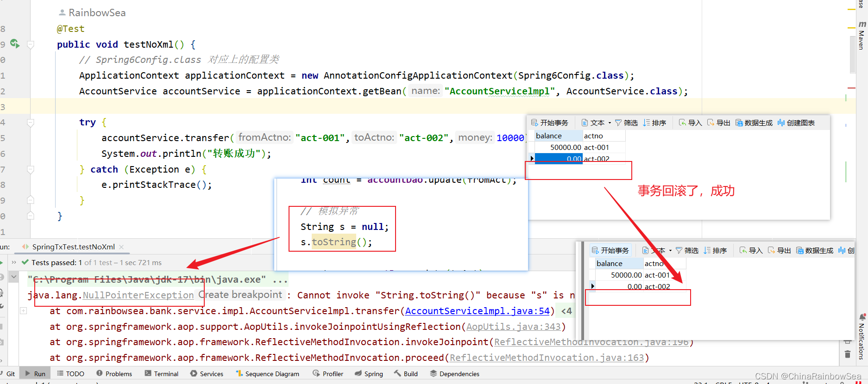Collapse the try block fold marker
Viewport: 868px width, 384px height.
point(31,123)
